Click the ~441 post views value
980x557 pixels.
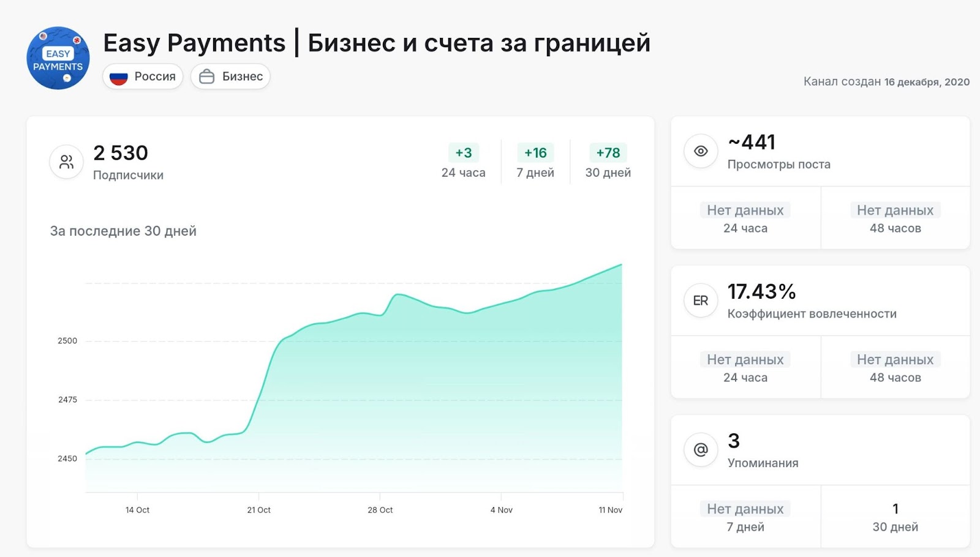(752, 143)
